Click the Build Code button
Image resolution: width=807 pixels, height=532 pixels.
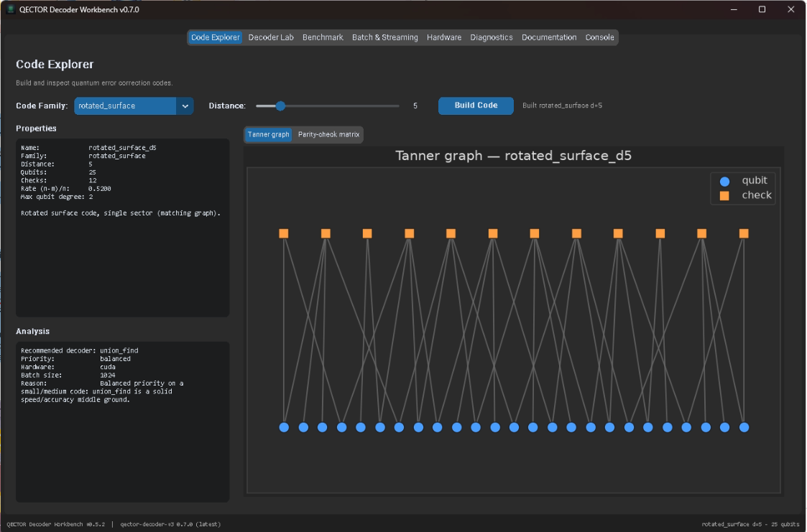point(476,106)
